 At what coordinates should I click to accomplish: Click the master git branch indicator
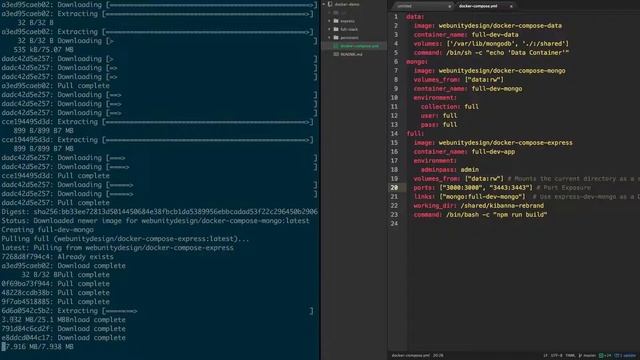[587, 356]
